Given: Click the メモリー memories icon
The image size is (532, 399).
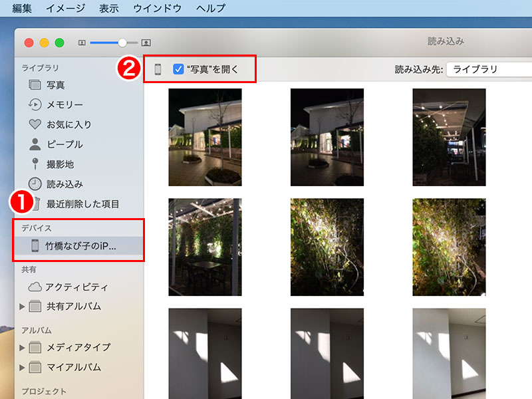Looking at the screenshot, I should pos(35,104).
